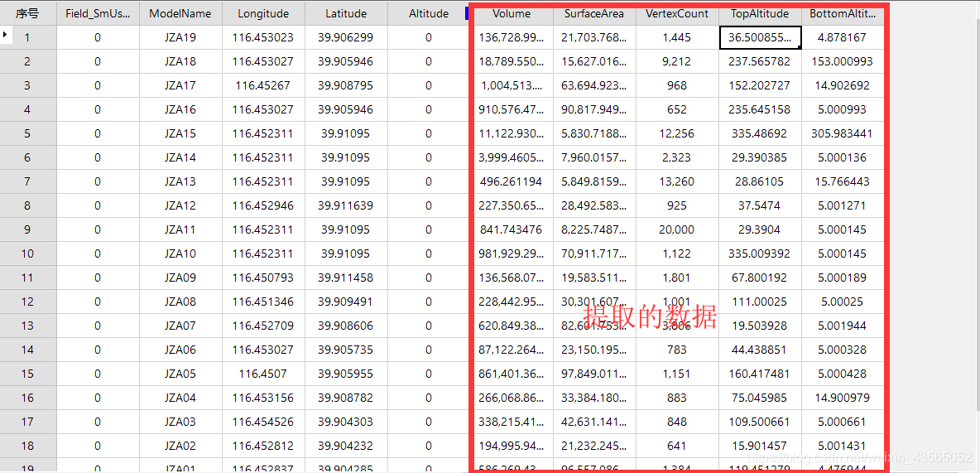This screenshot has height=473, width=980.
Task: Select latitude value 39.908795
Action: [x=346, y=85]
